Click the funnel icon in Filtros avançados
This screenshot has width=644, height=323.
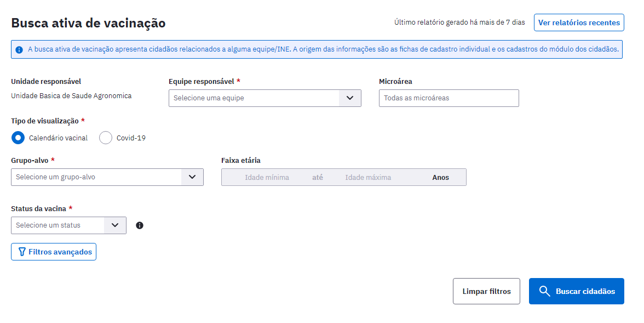(x=22, y=252)
